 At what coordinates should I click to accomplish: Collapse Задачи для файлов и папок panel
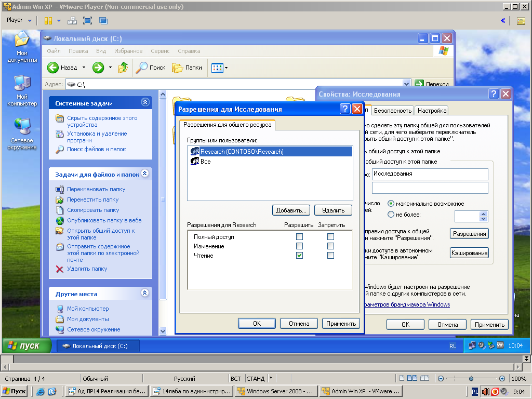coord(145,174)
